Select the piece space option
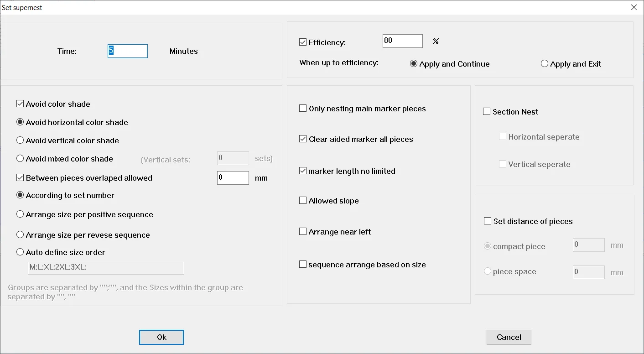 point(488,271)
